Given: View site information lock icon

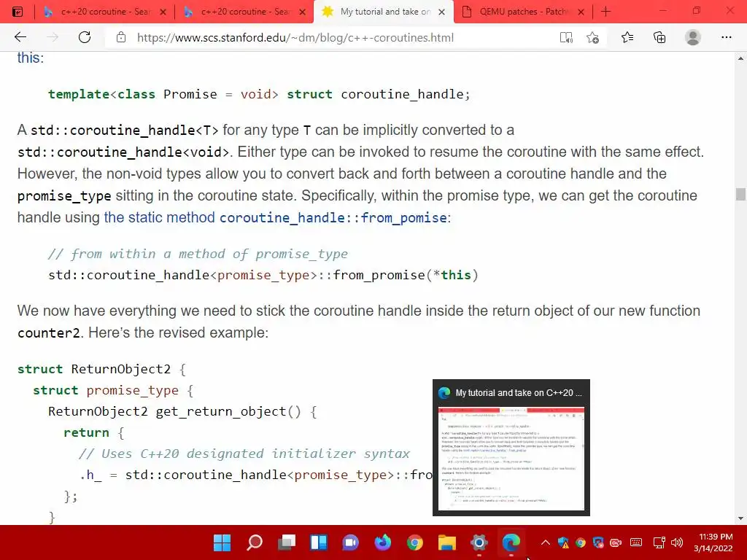Looking at the screenshot, I should 121,37.
